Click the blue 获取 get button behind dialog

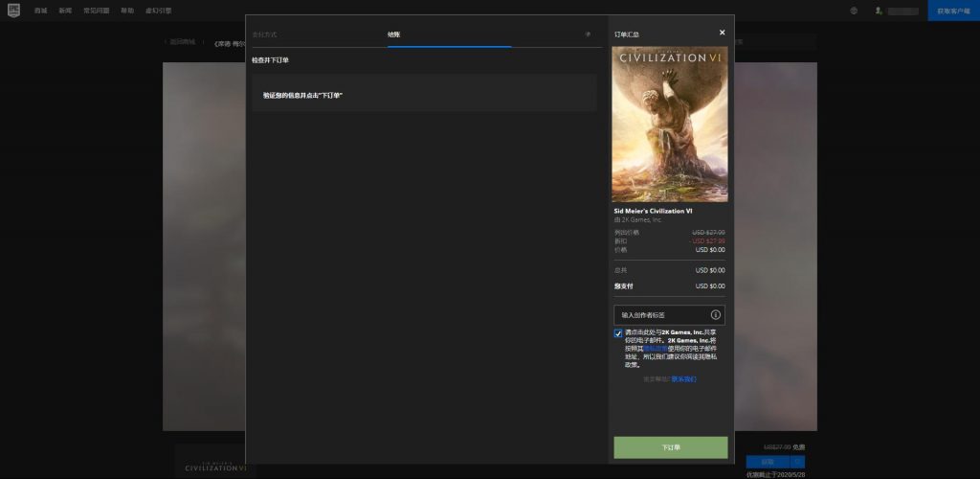pos(768,462)
